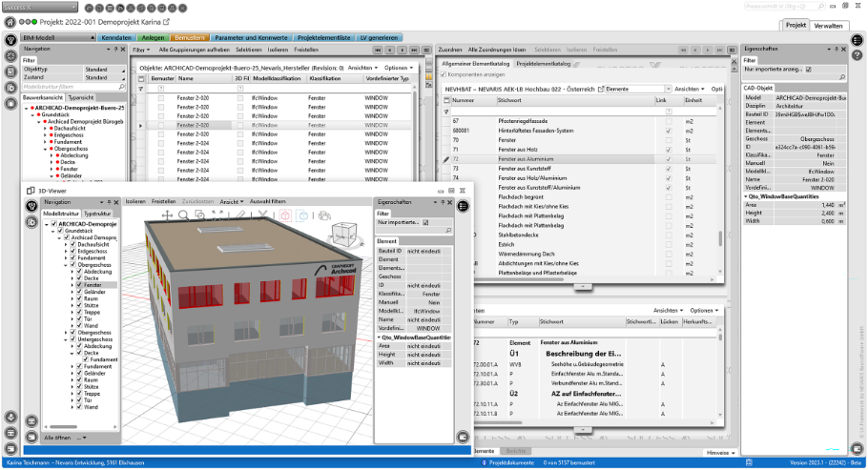Viewport: 868px width, 470px height.
Task: Click the lightbulb icon at top of left sidebar
Action: point(10,40)
